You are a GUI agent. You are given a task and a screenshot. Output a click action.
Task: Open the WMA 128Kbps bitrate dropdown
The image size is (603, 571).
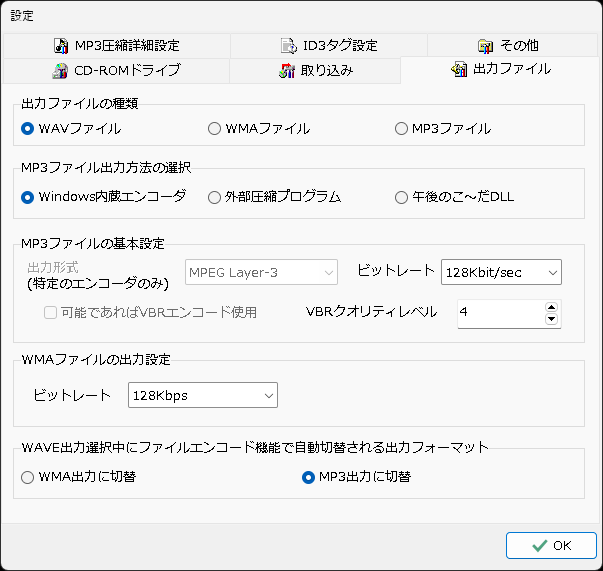pyautogui.click(x=203, y=395)
